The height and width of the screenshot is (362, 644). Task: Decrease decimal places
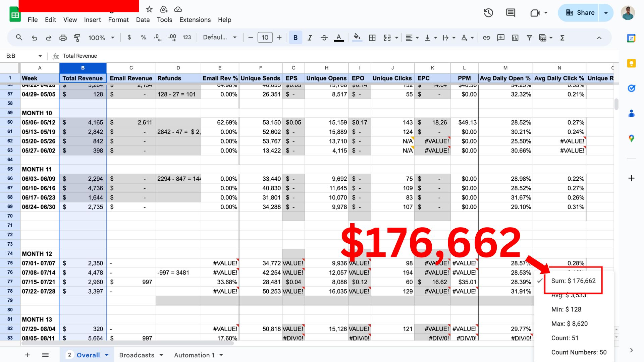tap(158, 38)
